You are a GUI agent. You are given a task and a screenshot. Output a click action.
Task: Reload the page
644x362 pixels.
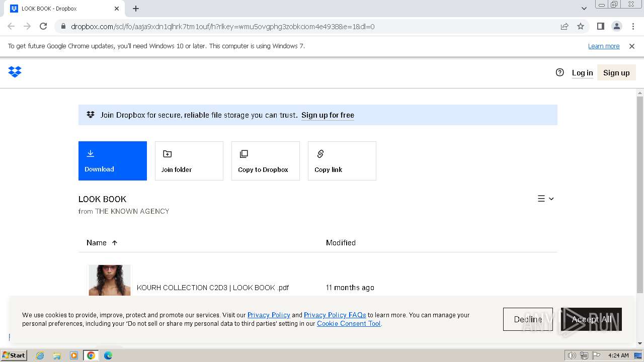pos(43,26)
